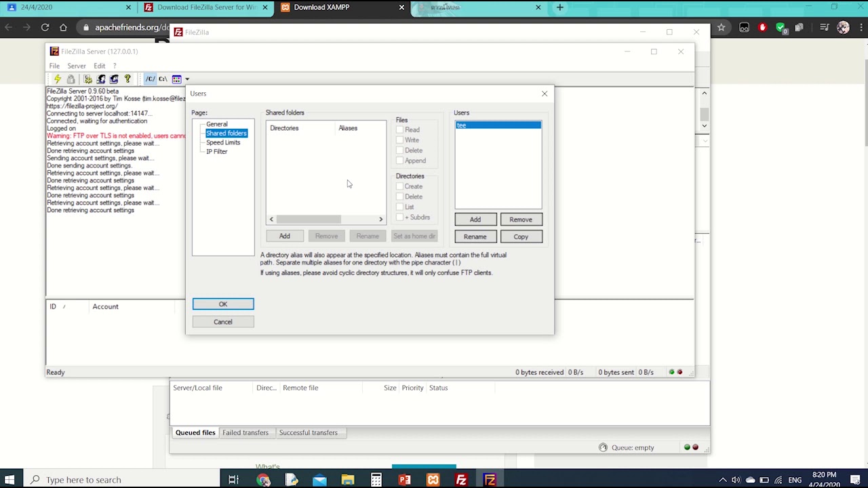
Task: Click Rename under Shared folders list
Action: 368,236
